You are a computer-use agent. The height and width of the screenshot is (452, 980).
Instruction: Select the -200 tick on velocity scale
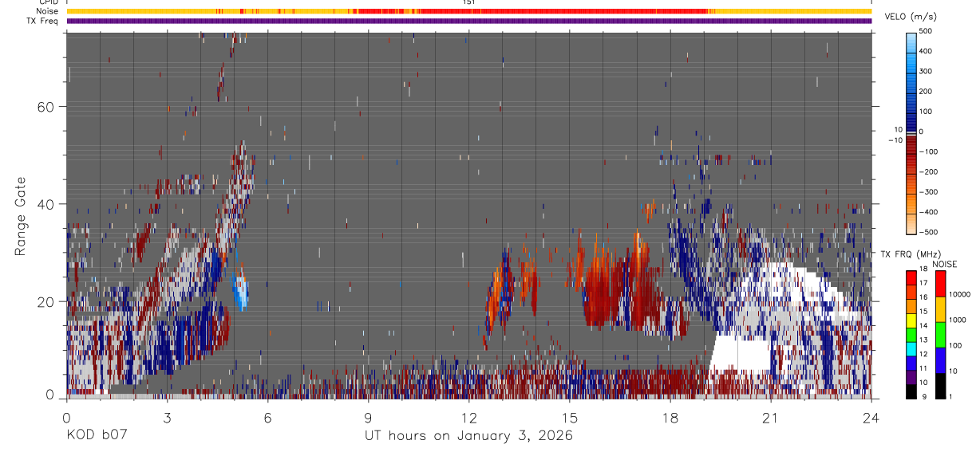[929, 172]
